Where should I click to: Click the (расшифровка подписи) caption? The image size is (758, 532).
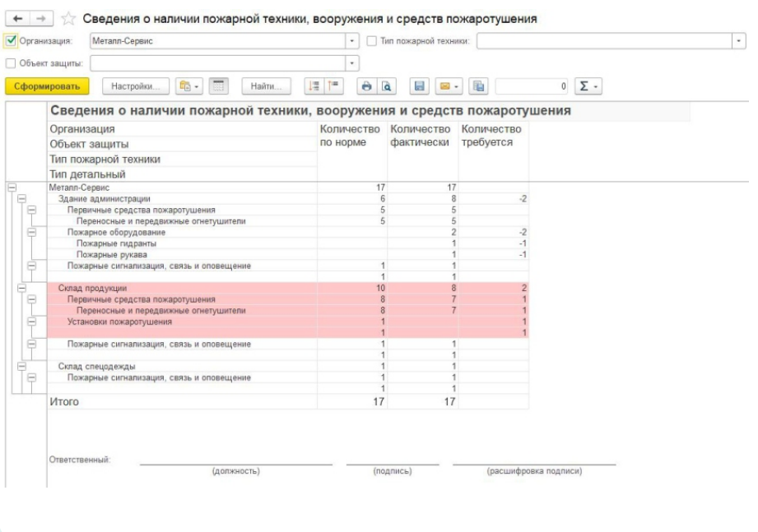point(534,470)
